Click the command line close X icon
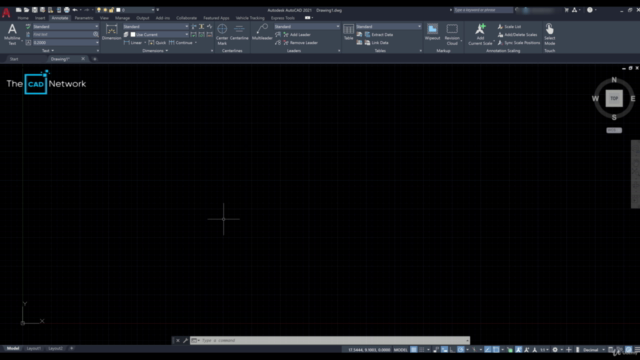 178,340
